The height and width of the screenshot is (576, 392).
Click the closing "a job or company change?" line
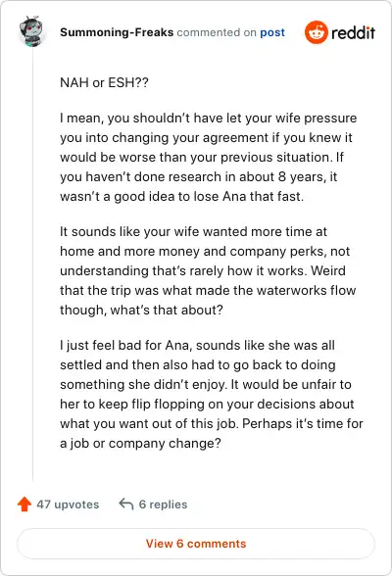(140, 443)
